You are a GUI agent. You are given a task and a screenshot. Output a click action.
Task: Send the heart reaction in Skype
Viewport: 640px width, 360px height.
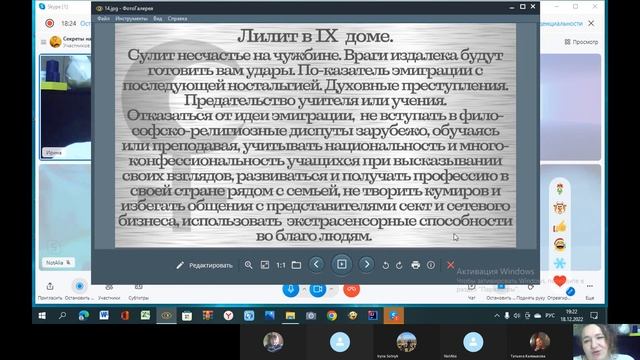pyautogui.click(x=560, y=281)
